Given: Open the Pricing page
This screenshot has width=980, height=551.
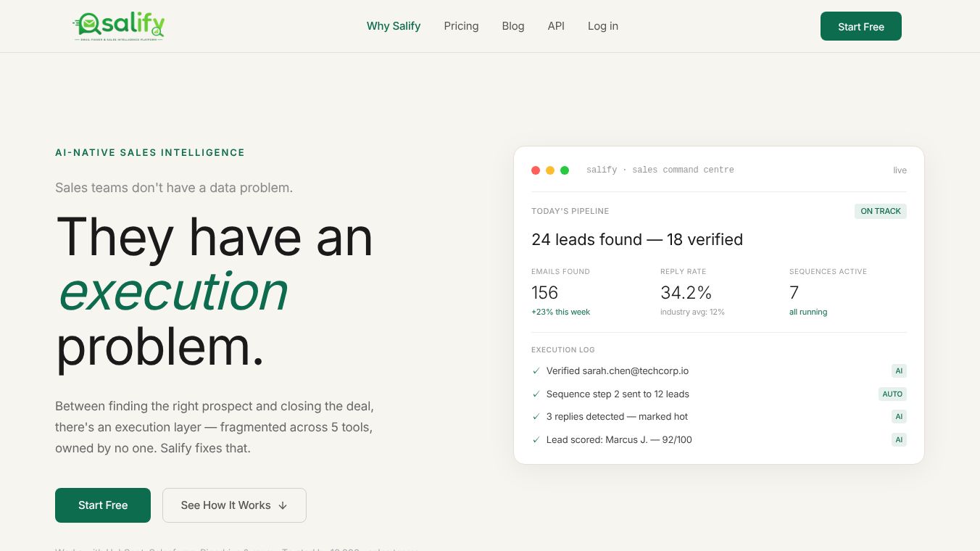Looking at the screenshot, I should [x=461, y=26].
